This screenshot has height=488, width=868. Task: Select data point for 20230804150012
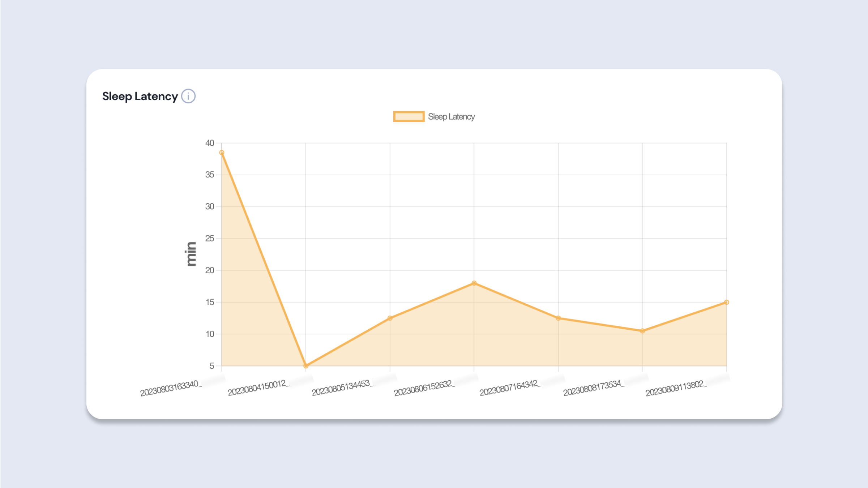(306, 366)
